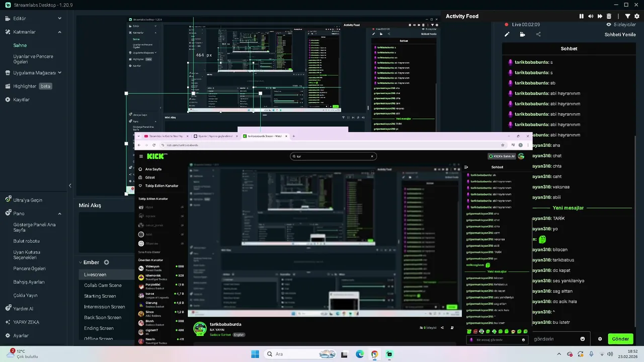The width and height of the screenshot is (644, 362).
Task: Open the Activity Feed filter icon
Action: click(x=627, y=16)
